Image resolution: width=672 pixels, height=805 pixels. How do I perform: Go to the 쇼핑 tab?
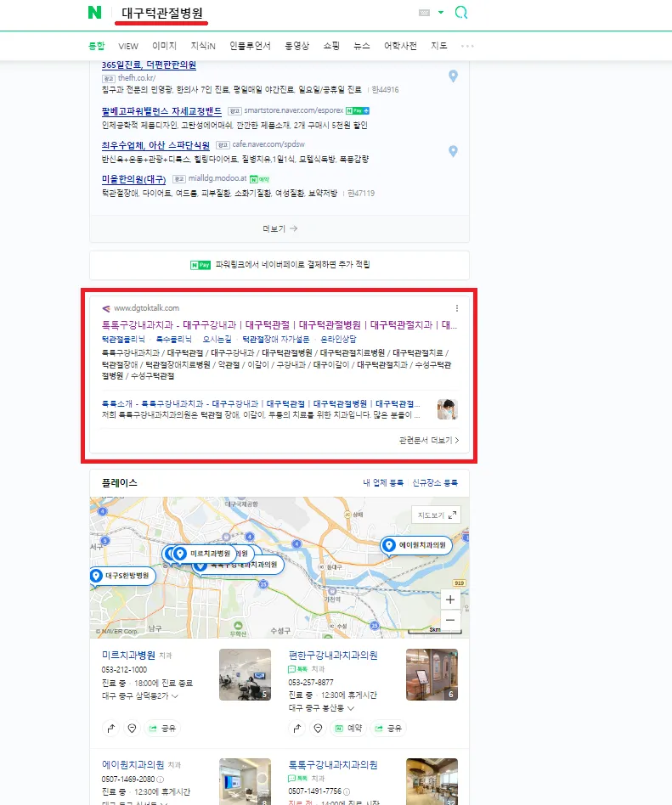coord(331,46)
